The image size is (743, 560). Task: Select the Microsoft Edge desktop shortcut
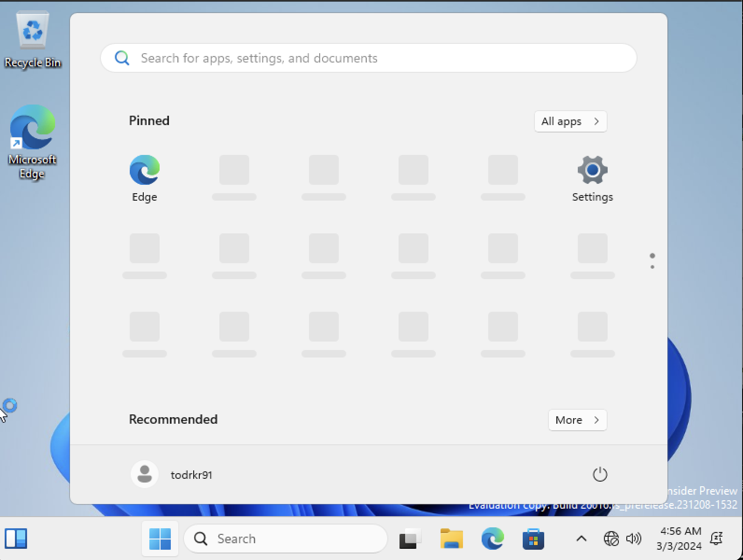(x=32, y=142)
